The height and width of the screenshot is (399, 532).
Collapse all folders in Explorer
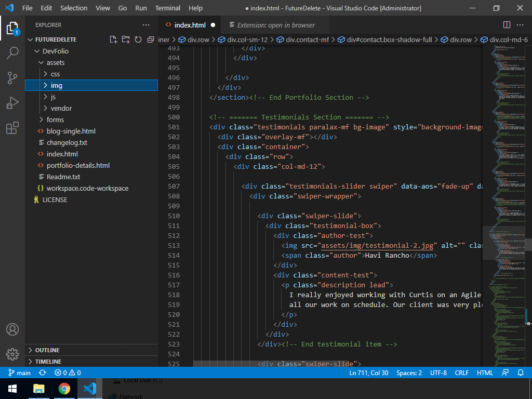coord(151,39)
